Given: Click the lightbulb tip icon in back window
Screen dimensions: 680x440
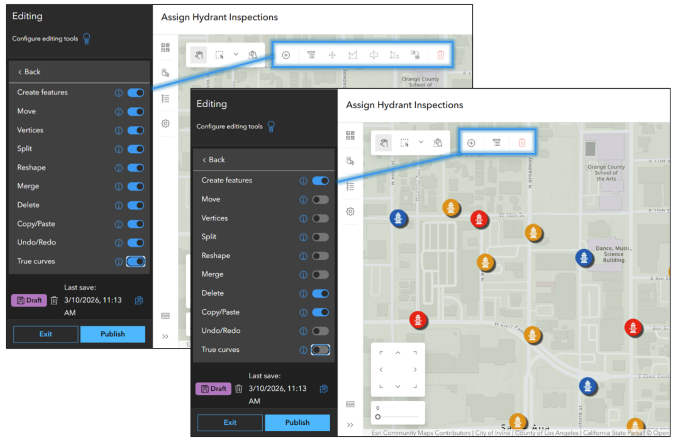Looking at the screenshot, I should pyautogui.click(x=87, y=39).
